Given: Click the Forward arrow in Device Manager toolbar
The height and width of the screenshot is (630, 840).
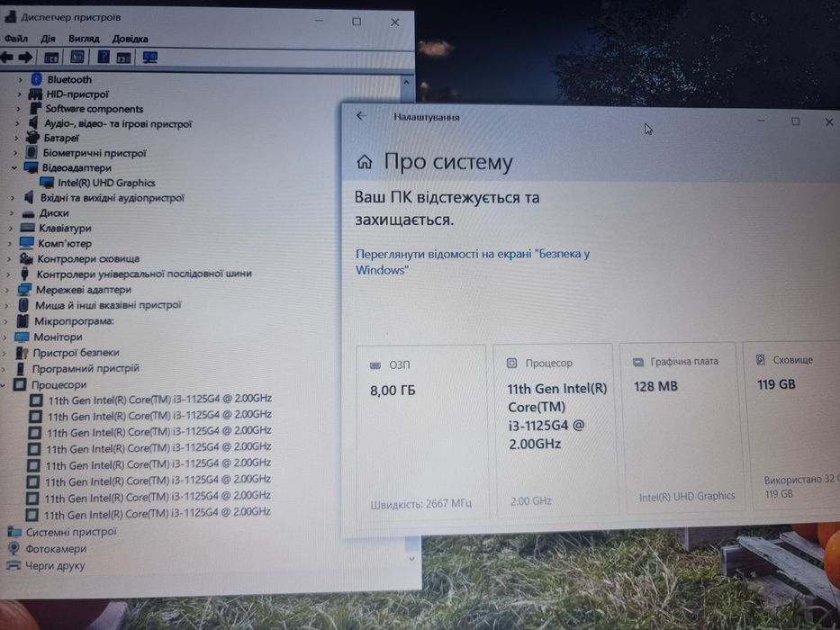Looking at the screenshot, I should [x=25, y=57].
